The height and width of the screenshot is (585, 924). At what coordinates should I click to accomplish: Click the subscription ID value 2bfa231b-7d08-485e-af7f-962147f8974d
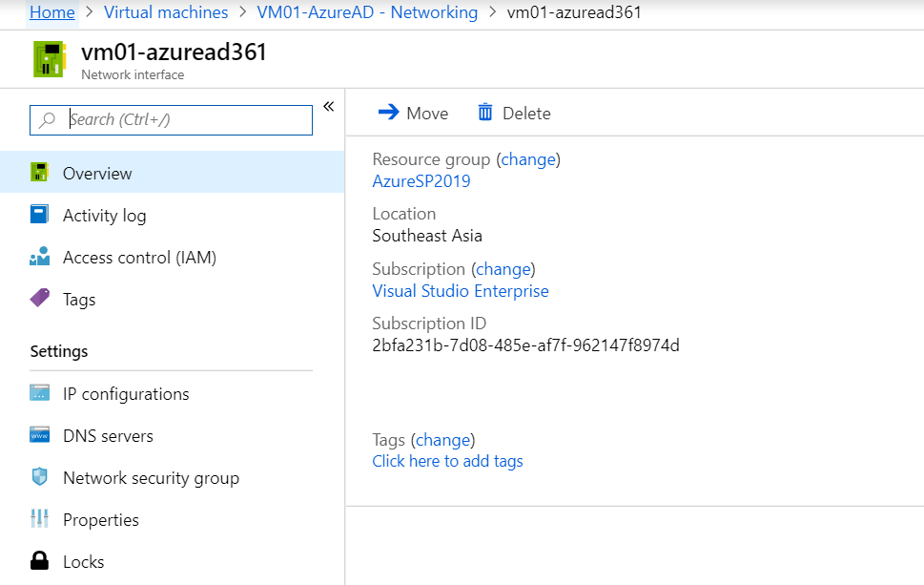(x=525, y=345)
